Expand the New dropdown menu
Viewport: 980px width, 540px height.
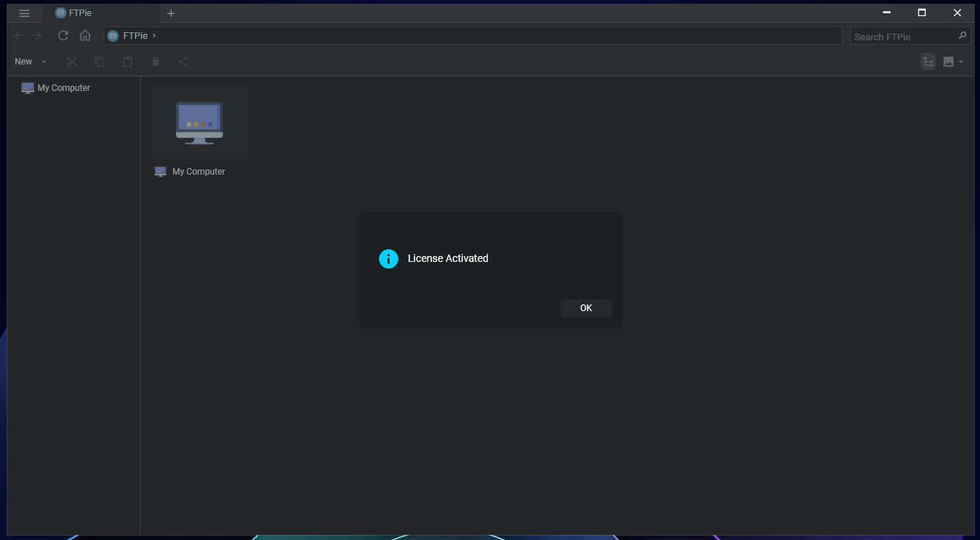[x=31, y=62]
